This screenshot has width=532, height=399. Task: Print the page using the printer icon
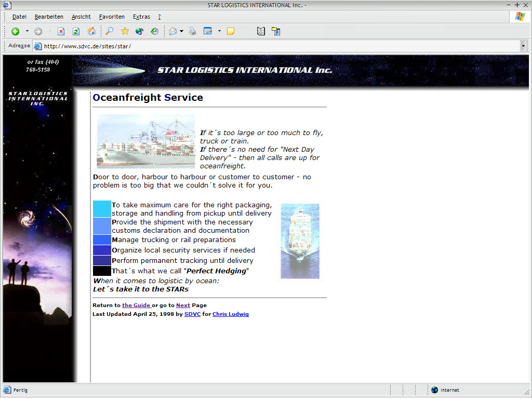(x=193, y=31)
